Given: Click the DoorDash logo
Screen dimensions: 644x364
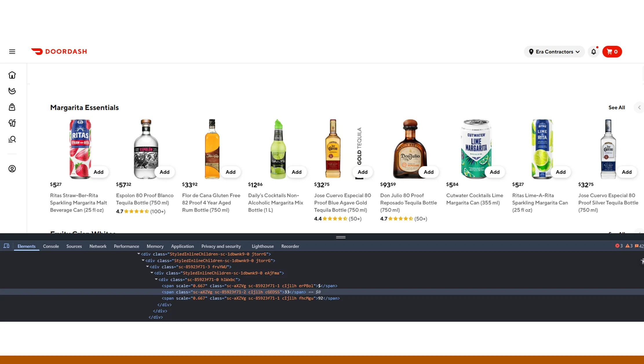Looking at the screenshot, I should (59, 51).
